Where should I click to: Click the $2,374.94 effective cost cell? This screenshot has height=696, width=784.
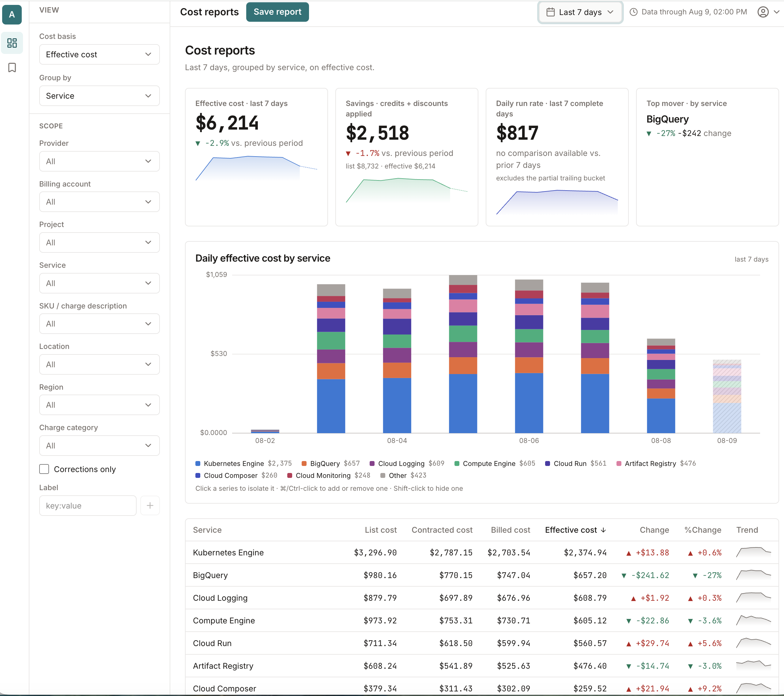(585, 553)
